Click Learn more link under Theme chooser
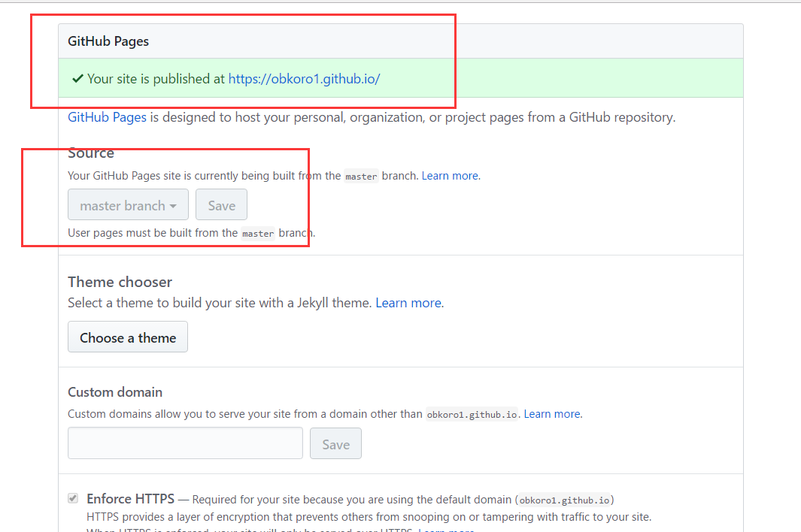 tap(408, 303)
